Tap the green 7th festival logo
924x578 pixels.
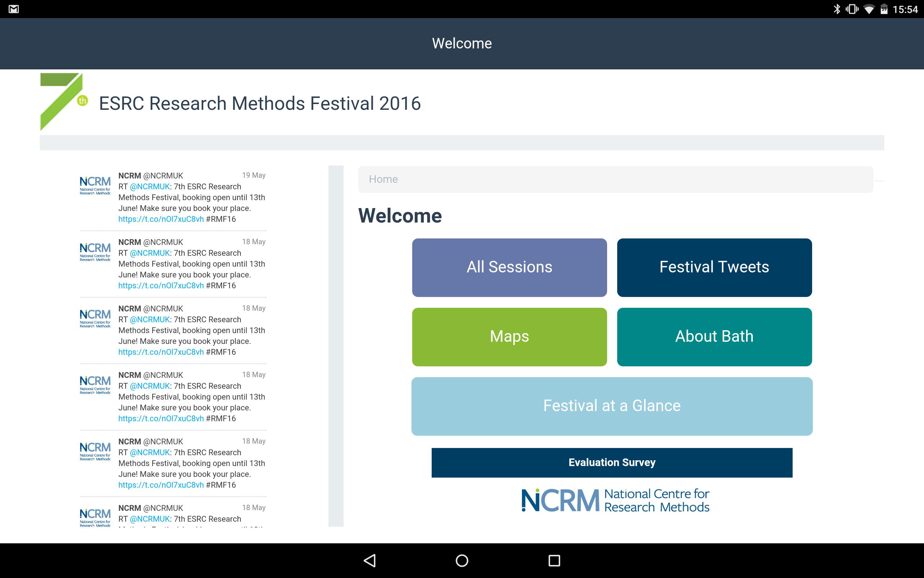point(64,102)
